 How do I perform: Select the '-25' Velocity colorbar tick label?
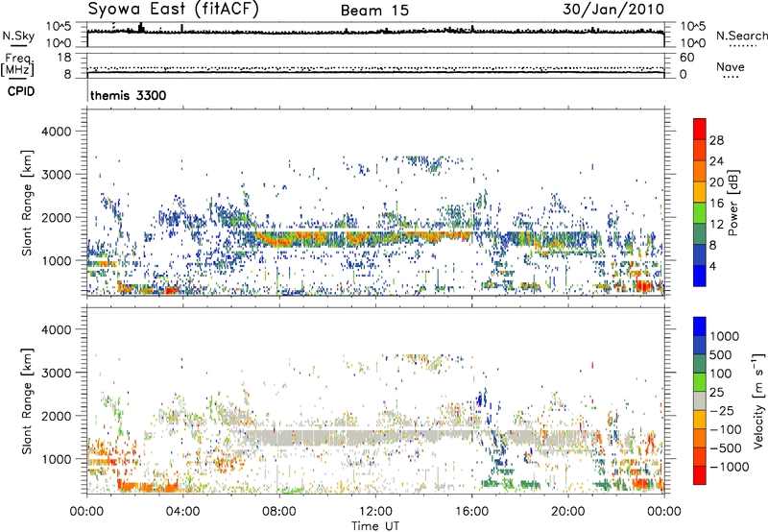tap(721, 410)
